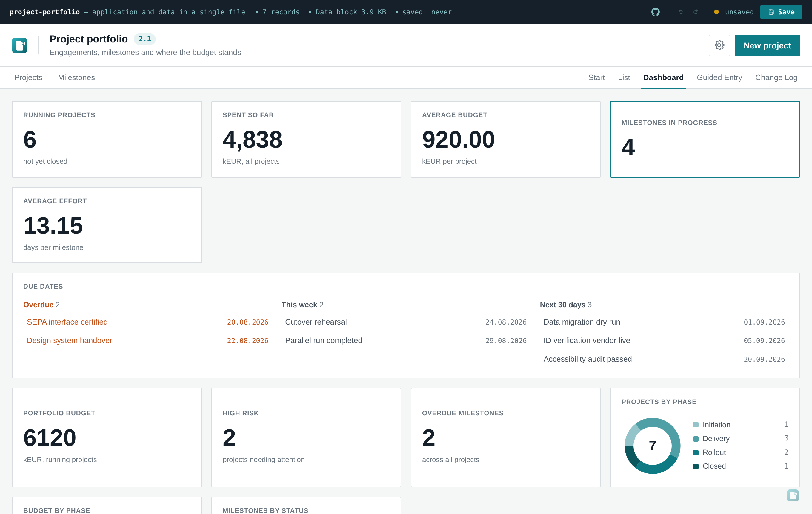Create a New project
812x514 pixels.
point(767,45)
